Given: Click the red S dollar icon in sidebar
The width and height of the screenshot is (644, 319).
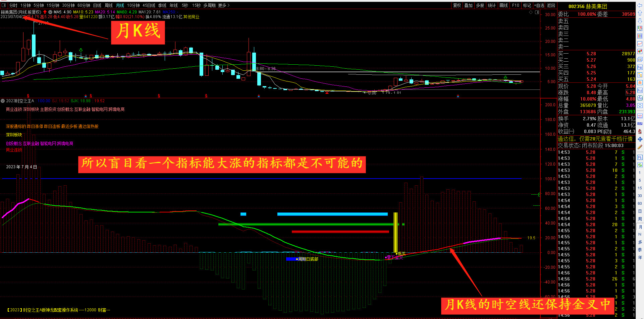Looking at the screenshot, I should [640, 131].
